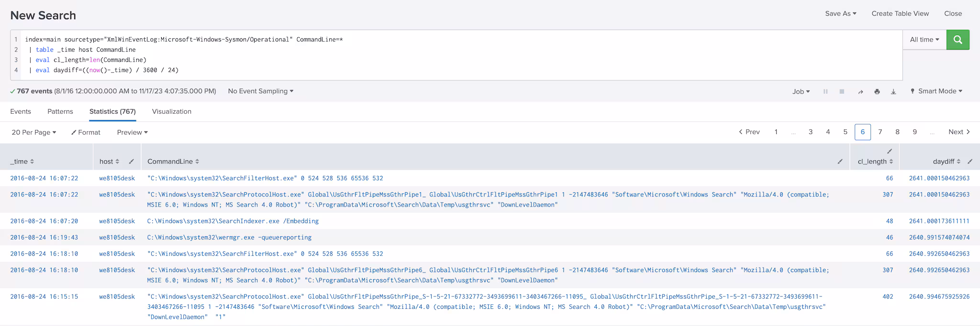Expand the Smart Mode dropdown
Viewport: 980px width, 326px height.
click(936, 91)
